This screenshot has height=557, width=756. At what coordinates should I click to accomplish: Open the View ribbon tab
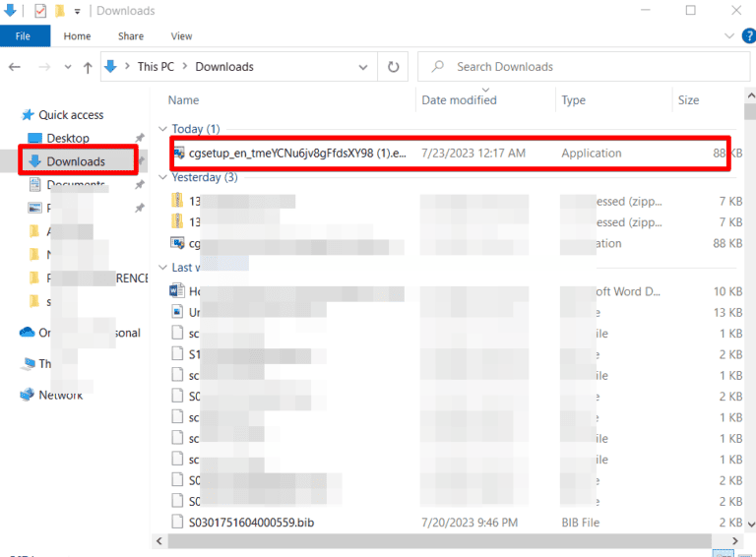point(181,36)
